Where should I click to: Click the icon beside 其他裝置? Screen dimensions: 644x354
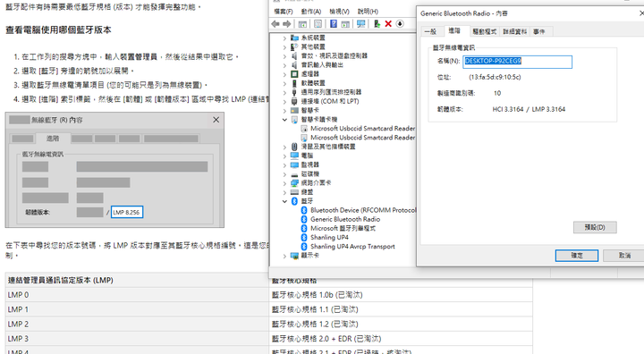click(294, 46)
